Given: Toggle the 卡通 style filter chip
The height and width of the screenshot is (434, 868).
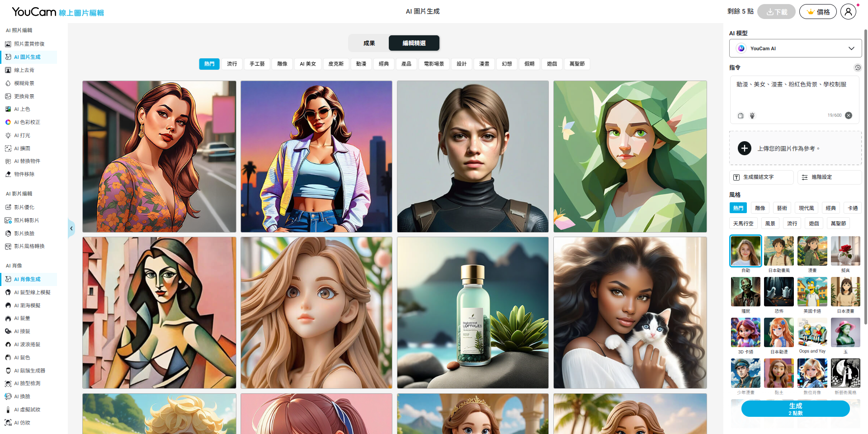Looking at the screenshot, I should (852, 208).
